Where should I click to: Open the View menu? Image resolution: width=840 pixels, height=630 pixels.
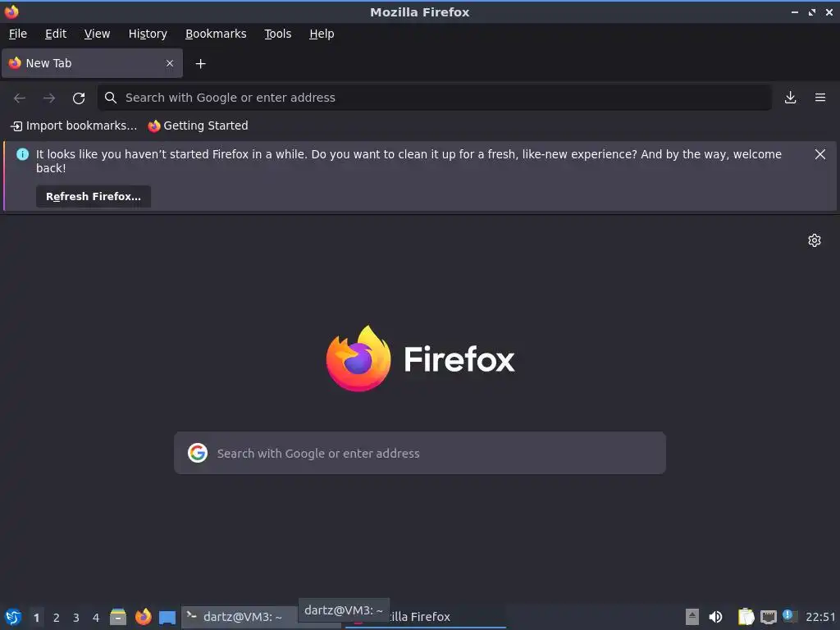coord(97,34)
